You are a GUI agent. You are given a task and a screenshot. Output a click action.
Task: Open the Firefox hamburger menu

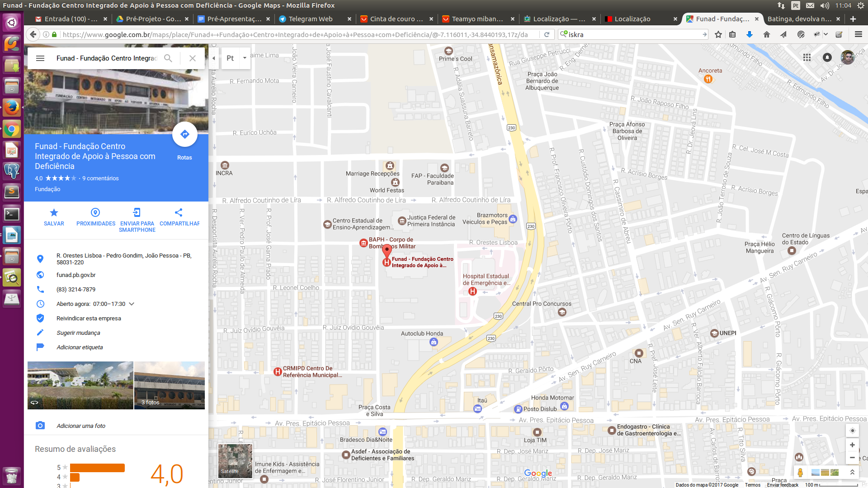[x=858, y=34]
